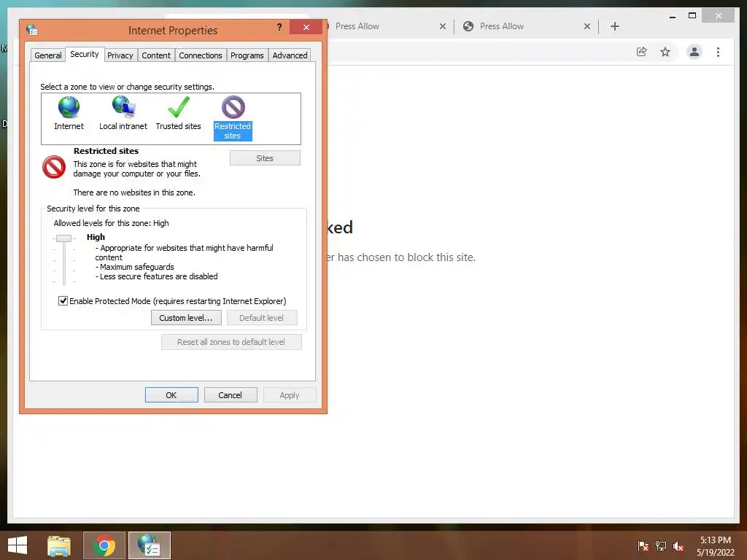
Task: Bookmark this page with star icon
Action: click(x=665, y=52)
